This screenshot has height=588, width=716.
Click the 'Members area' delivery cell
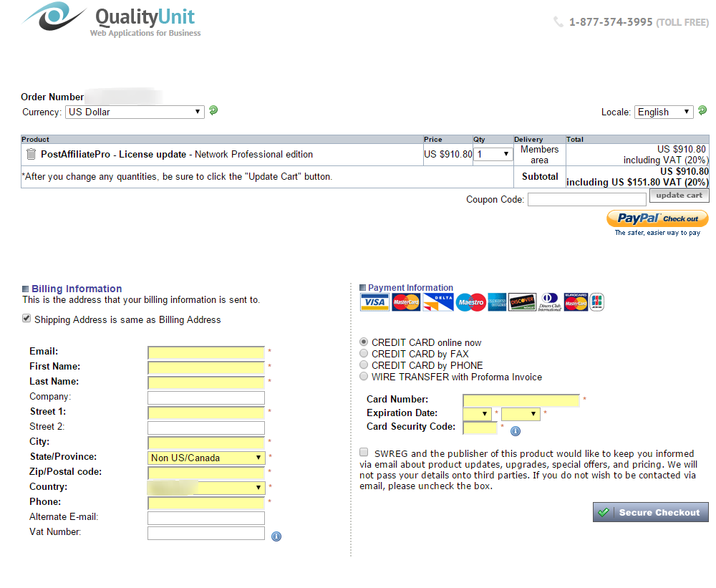539,155
